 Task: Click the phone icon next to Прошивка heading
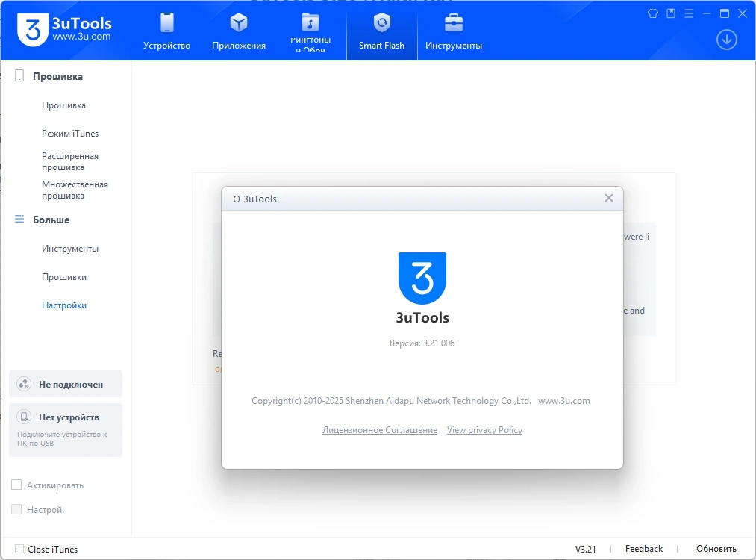pos(19,75)
